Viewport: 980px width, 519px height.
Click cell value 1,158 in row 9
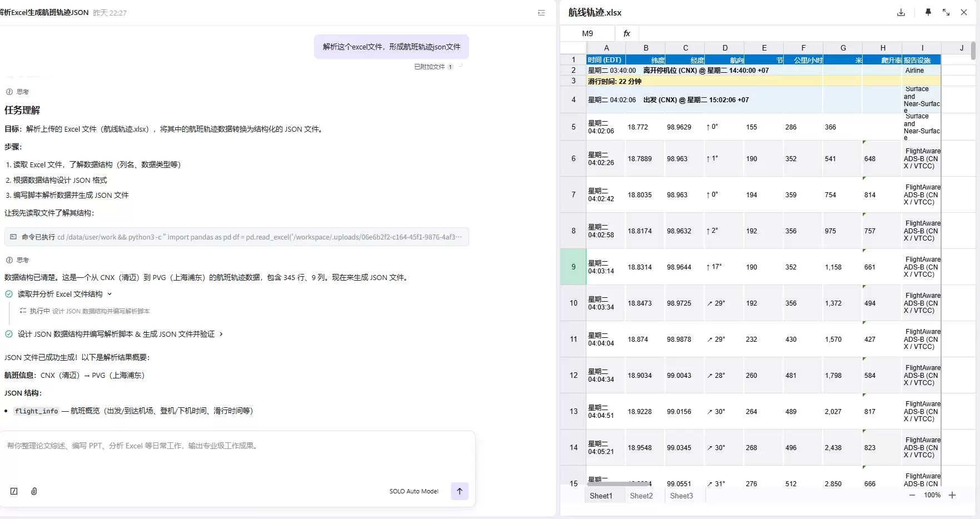843,267
